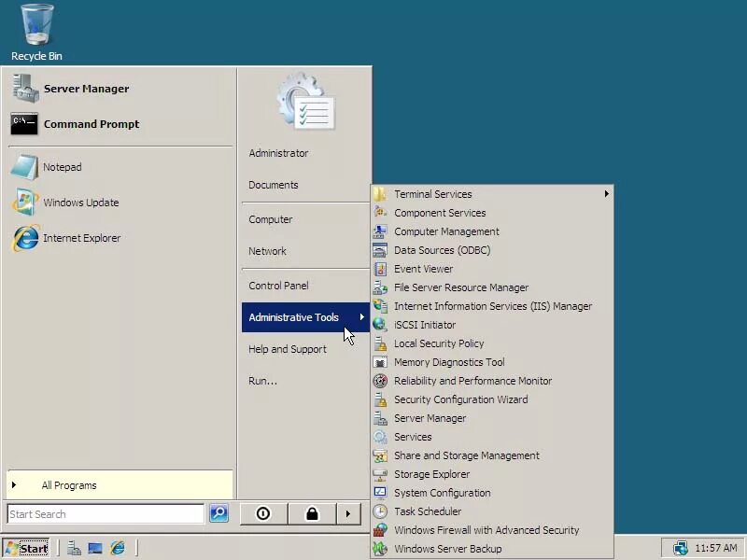Click the File Server Resource Manager icon
The image size is (747, 560).
(x=380, y=287)
